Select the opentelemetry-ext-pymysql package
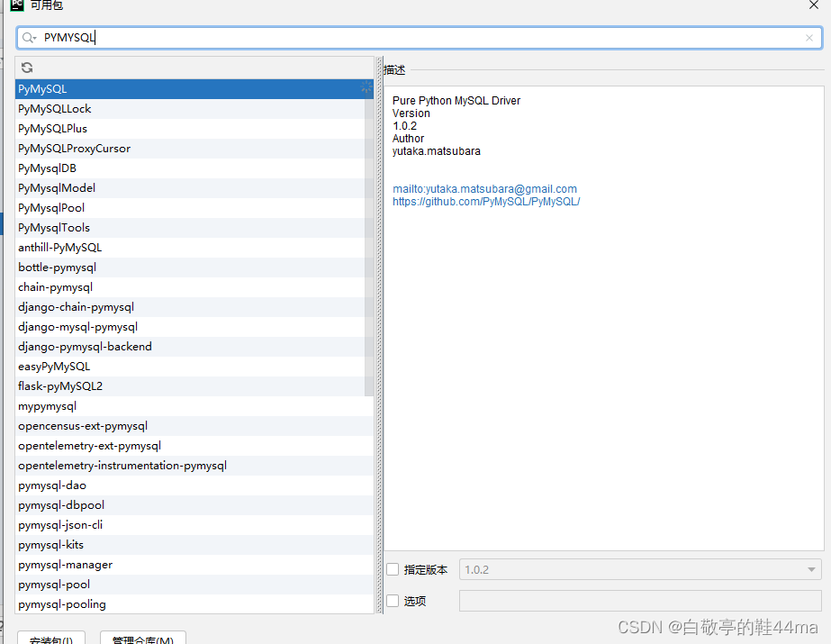Viewport: 831px width, 644px height. 194,446
